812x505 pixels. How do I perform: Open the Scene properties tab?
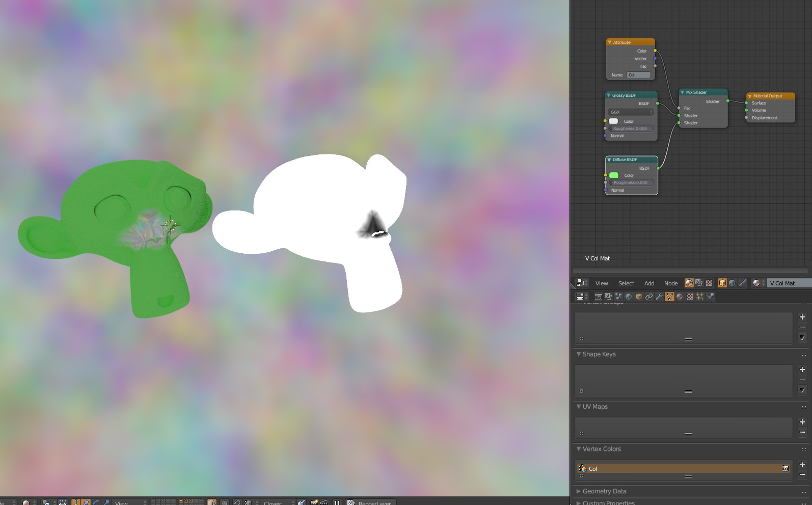pyautogui.click(x=618, y=297)
